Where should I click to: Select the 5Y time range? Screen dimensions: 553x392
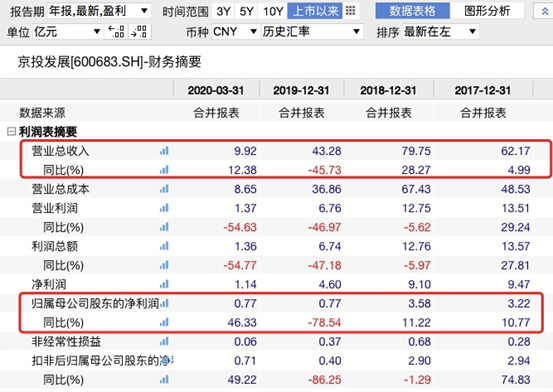coord(246,11)
